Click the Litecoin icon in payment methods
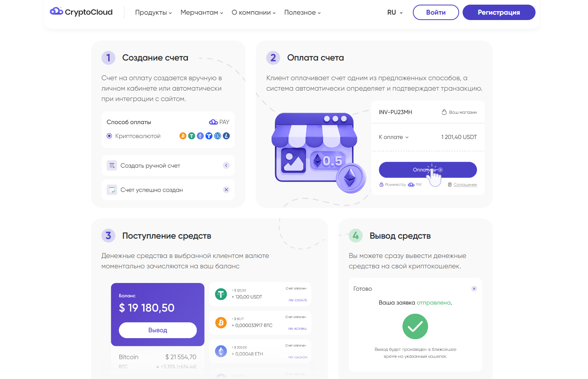 tap(226, 136)
